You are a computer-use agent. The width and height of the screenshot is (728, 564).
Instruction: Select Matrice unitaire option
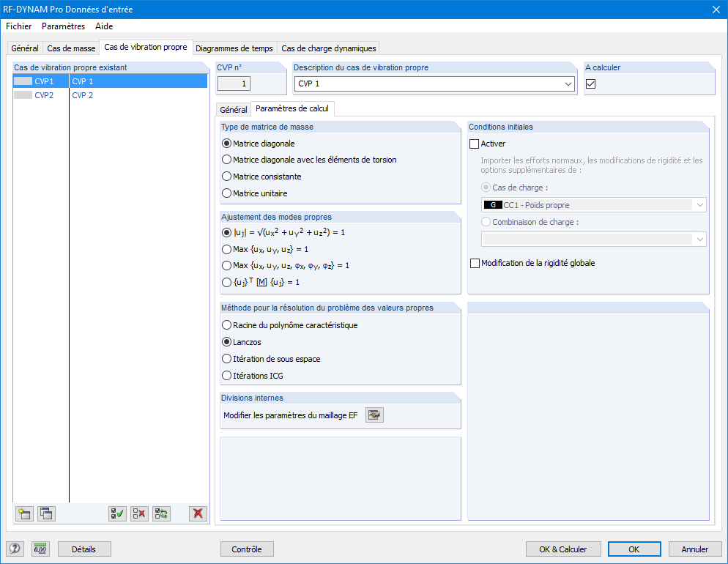(255, 193)
